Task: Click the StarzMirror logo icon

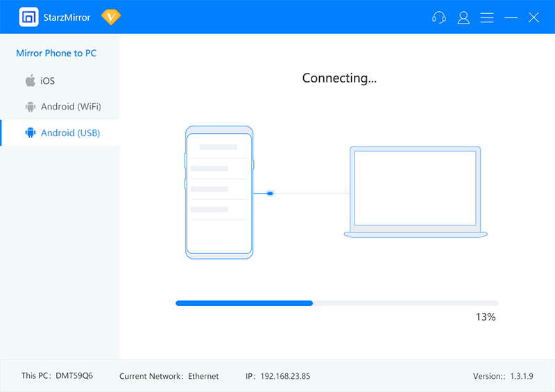Action: [28, 17]
